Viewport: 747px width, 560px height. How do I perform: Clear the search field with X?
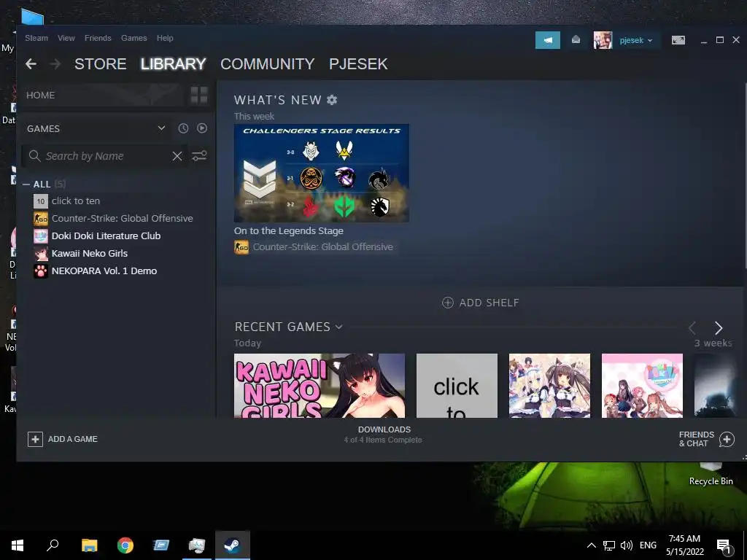point(177,156)
